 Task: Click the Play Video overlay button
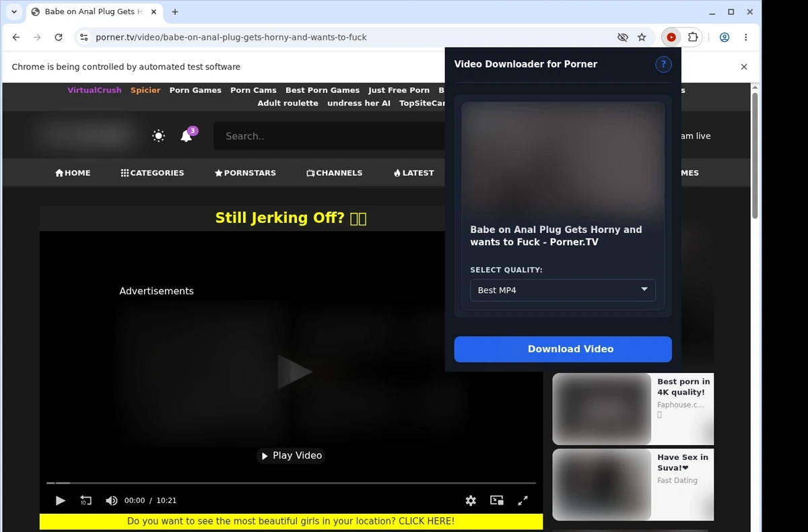tap(292, 456)
